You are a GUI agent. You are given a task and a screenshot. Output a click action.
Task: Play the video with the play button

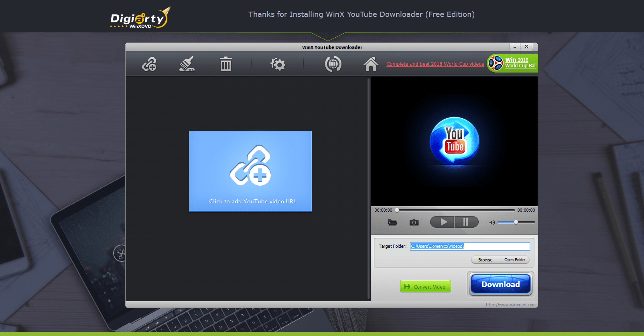pyautogui.click(x=442, y=222)
